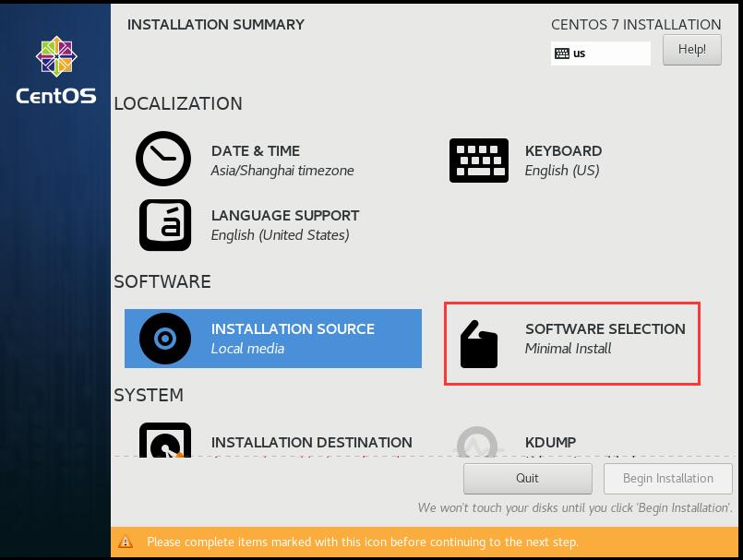The image size is (743, 560).
Task: Select INSTALLATION SOURCE label
Action: 293,328
